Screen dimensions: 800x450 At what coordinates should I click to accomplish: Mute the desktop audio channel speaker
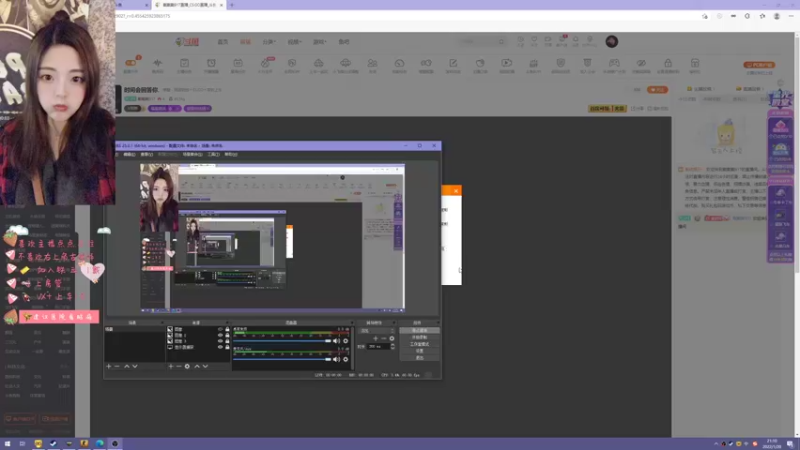336,341
